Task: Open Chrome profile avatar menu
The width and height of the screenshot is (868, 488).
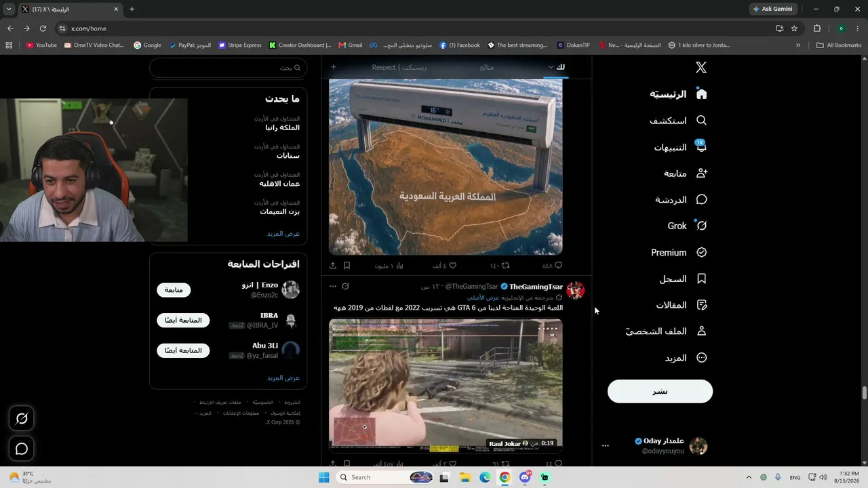Action: coord(842,28)
